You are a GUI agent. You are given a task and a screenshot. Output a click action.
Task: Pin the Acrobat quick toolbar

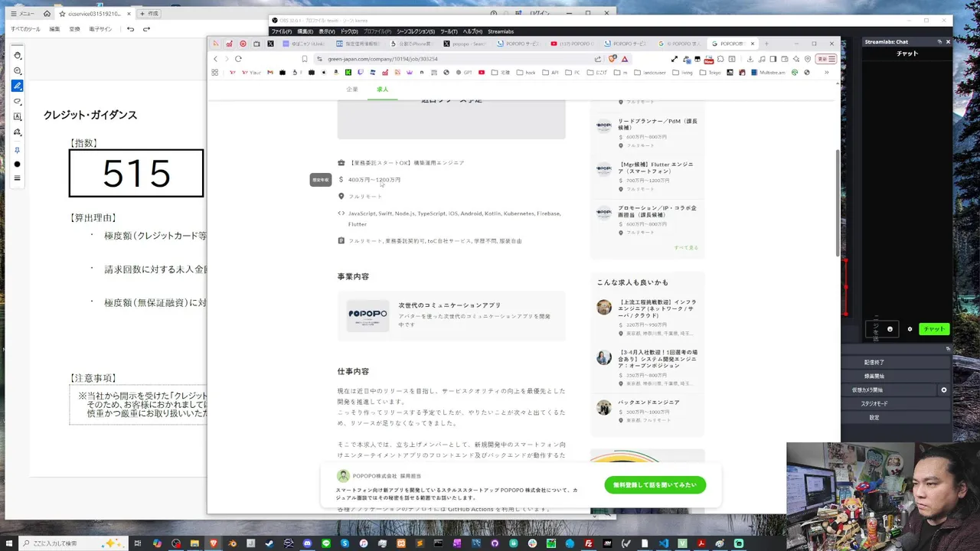coord(18,150)
